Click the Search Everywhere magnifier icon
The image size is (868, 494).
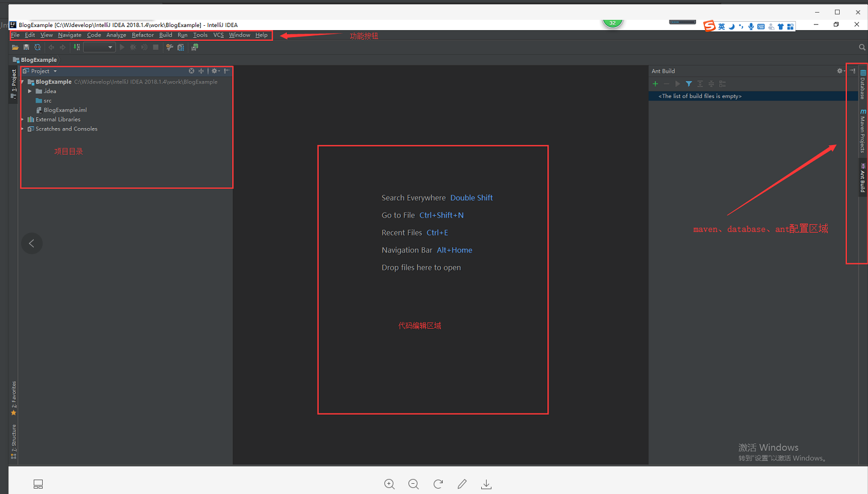(x=862, y=47)
